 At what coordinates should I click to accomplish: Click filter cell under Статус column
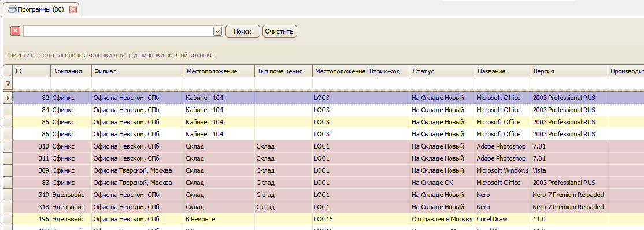click(x=442, y=84)
